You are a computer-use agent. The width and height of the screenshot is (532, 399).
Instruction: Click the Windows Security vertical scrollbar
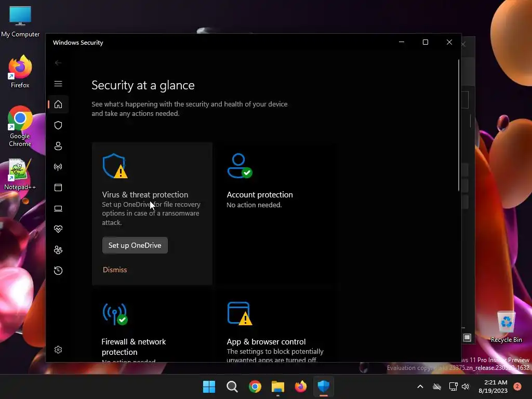click(459, 126)
